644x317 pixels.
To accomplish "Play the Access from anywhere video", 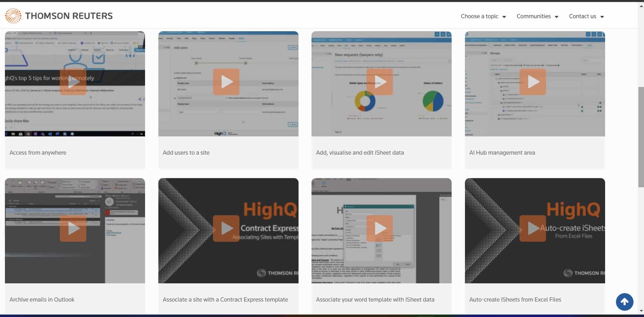I will click(73, 82).
